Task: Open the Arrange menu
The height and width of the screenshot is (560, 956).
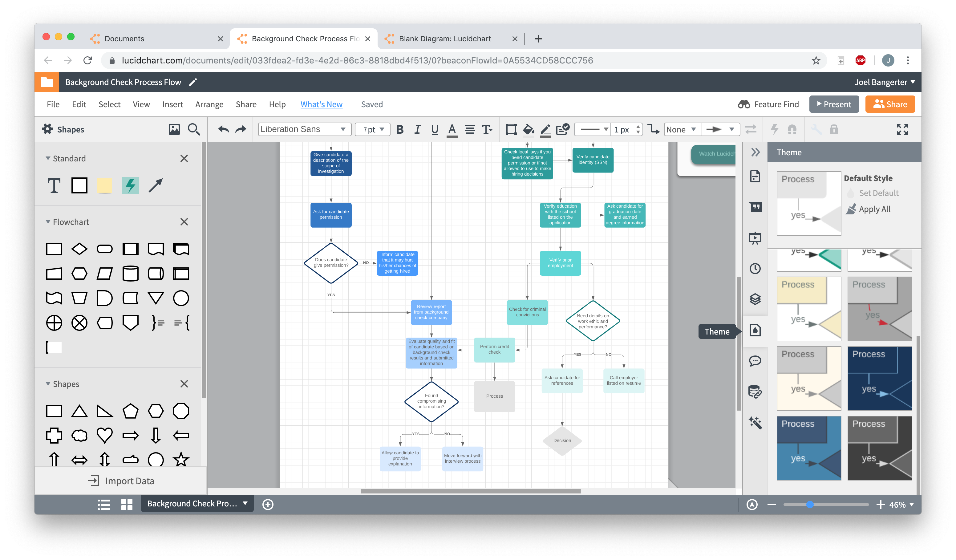Action: click(209, 104)
